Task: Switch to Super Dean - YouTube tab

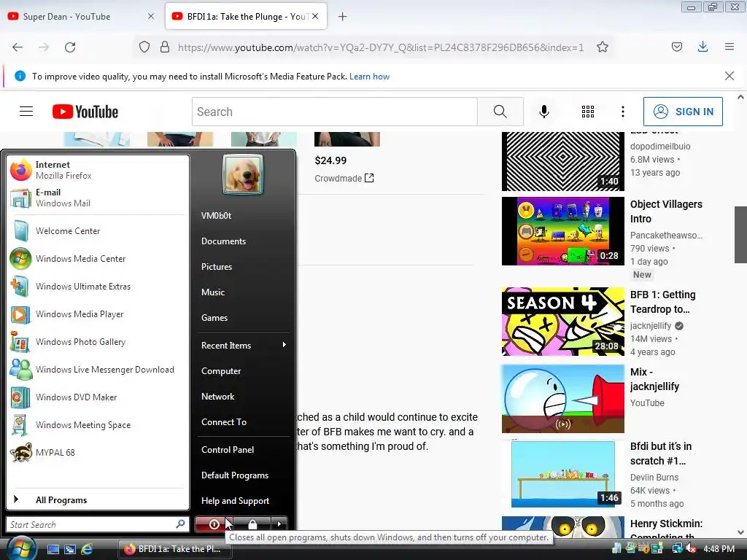Action: click(x=81, y=17)
